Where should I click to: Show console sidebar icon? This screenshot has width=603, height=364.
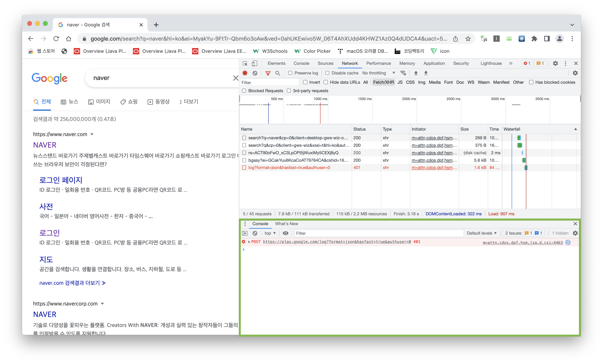(245, 233)
